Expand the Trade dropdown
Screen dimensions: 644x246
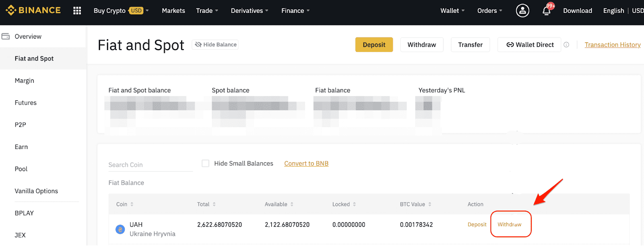point(207,11)
